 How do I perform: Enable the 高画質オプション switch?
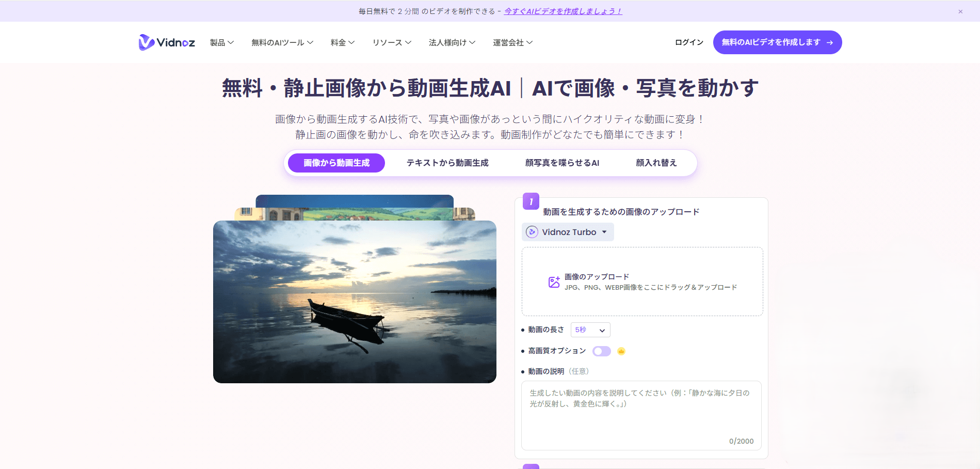[601, 351]
